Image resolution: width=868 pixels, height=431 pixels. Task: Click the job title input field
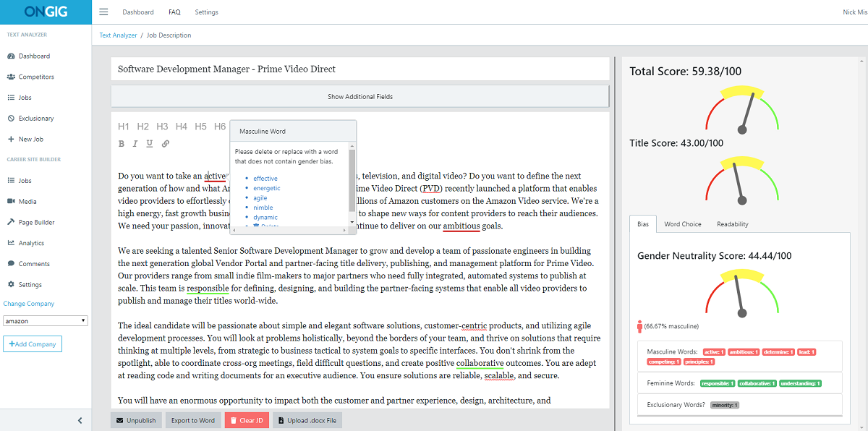pos(360,69)
